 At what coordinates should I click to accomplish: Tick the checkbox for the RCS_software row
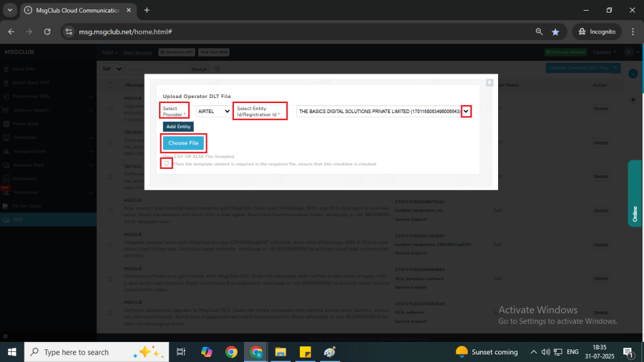(110, 313)
